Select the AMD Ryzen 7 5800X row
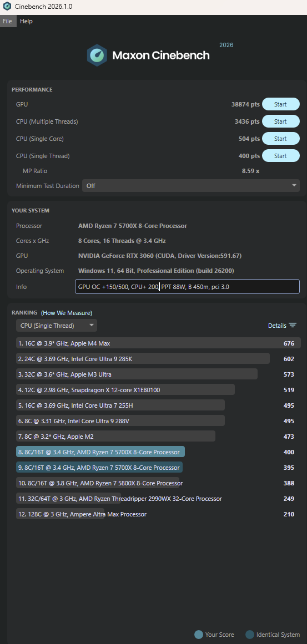Image resolution: width=307 pixels, height=644 pixels. click(158, 483)
